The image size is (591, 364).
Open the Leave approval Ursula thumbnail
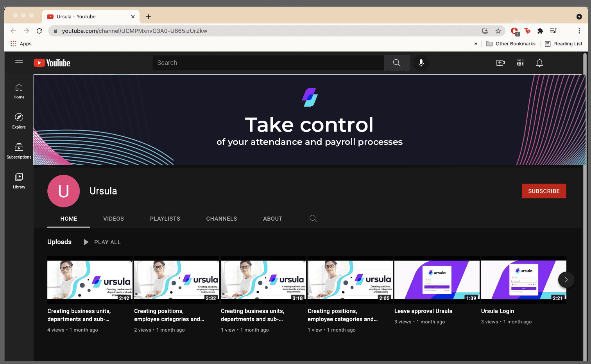[437, 280]
